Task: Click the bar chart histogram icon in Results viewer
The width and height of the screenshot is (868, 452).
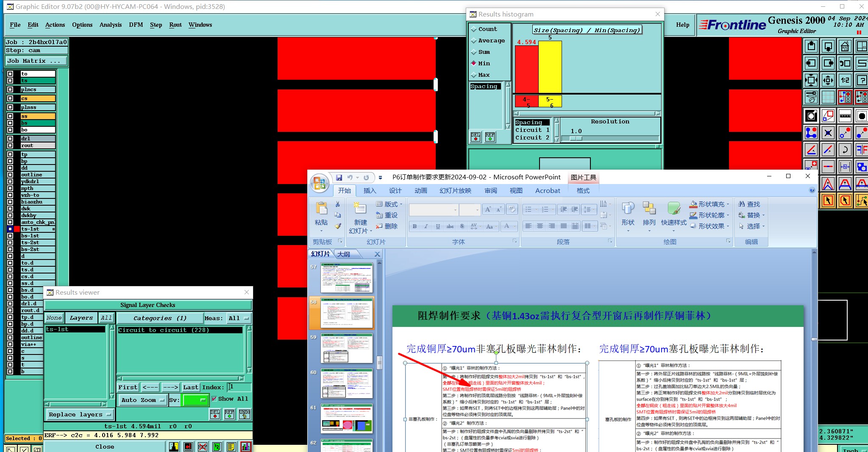Action: coord(245,446)
